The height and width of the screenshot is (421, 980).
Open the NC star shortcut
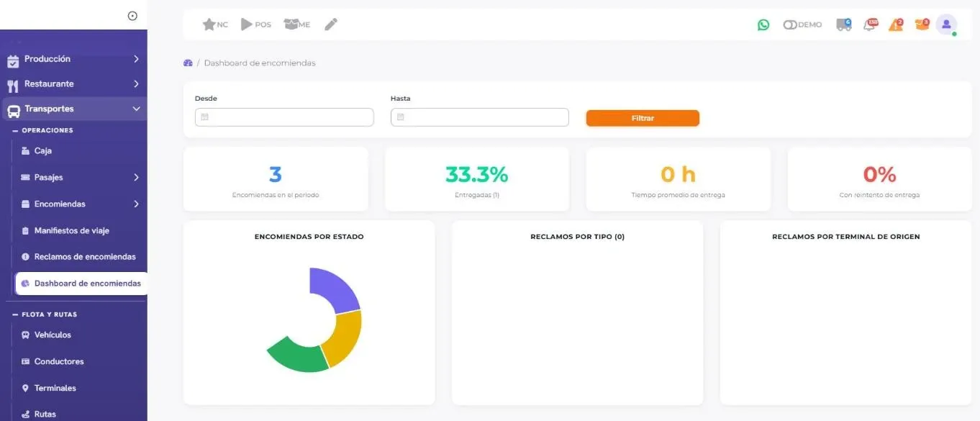[215, 24]
